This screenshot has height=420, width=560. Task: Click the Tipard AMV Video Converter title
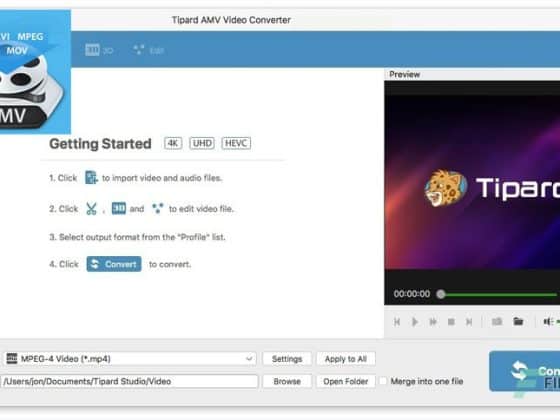point(231,20)
